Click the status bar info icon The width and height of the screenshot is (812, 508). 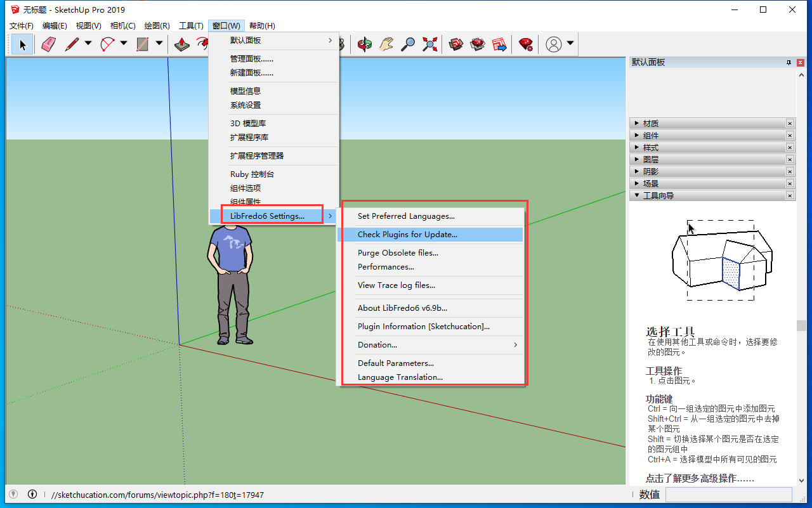(32, 495)
